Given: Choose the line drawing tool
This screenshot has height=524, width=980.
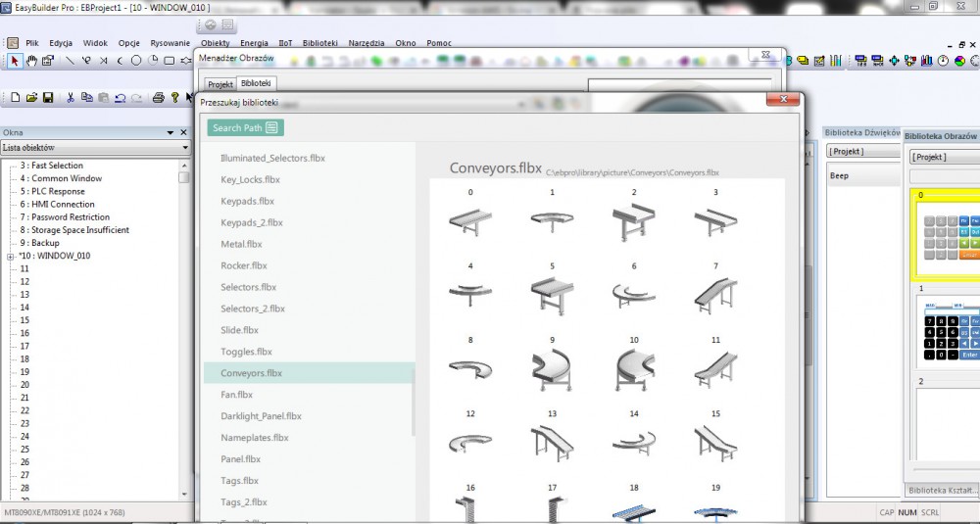Looking at the screenshot, I should (x=70, y=61).
